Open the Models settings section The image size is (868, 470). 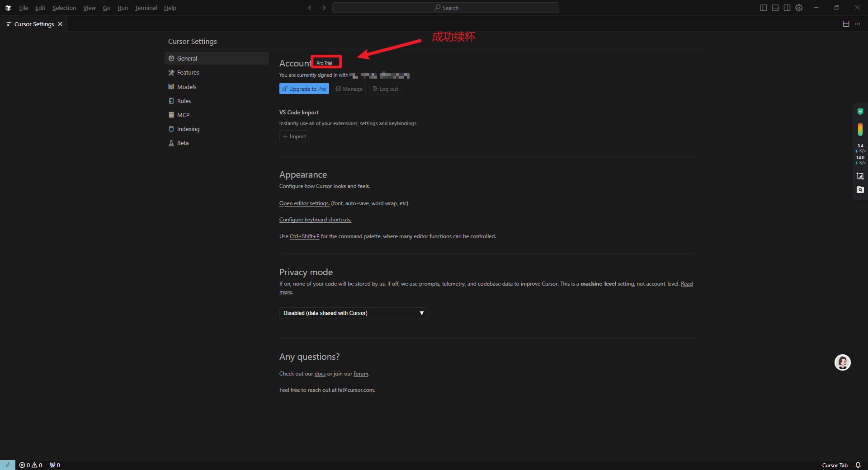[x=217, y=87]
